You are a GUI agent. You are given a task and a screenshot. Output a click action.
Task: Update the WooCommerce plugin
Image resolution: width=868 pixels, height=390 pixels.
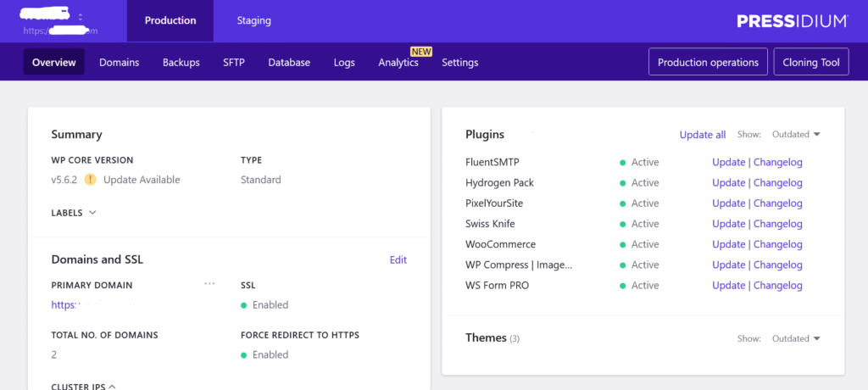[x=728, y=244]
